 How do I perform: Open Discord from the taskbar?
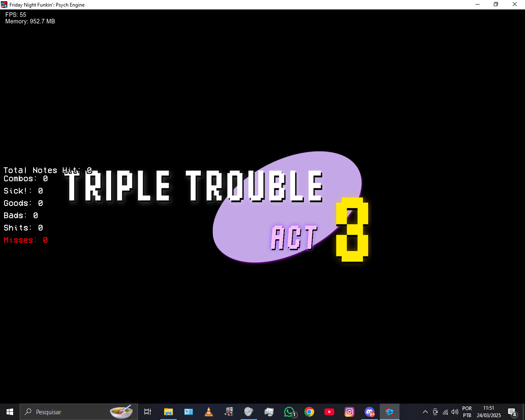pos(370,412)
